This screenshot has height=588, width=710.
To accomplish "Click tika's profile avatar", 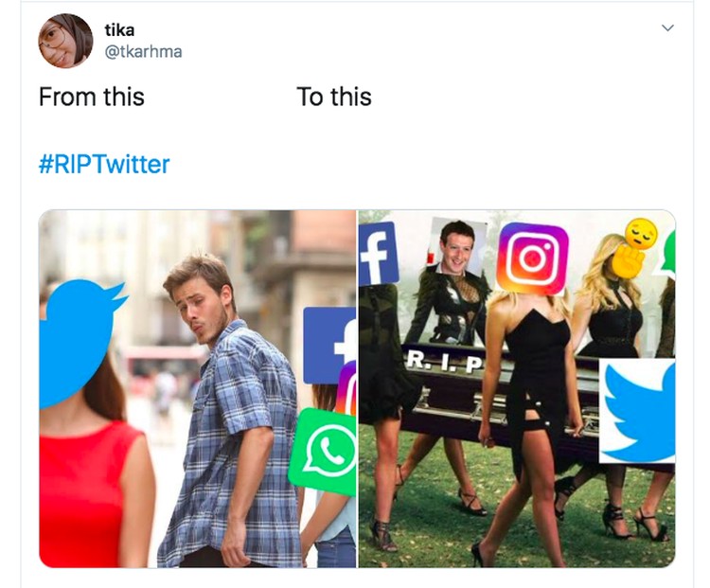I will (x=65, y=41).
